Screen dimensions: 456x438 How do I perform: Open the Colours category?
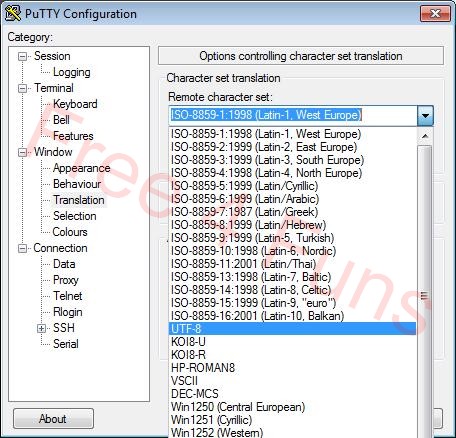coord(70,232)
